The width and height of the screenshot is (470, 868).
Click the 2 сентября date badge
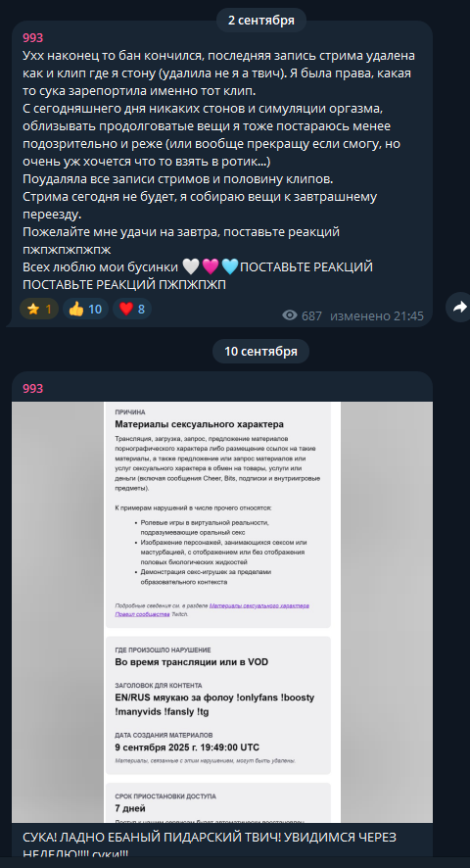tap(261, 20)
